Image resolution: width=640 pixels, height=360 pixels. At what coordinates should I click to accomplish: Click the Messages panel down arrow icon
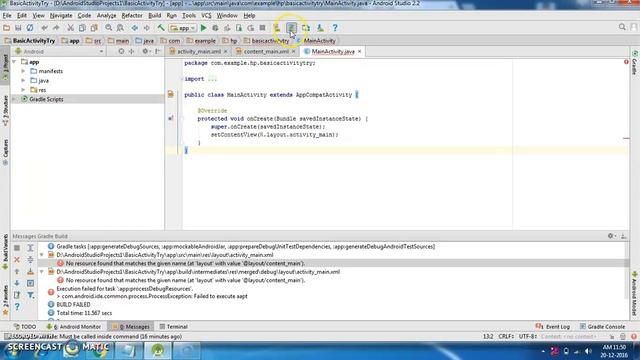17,283
